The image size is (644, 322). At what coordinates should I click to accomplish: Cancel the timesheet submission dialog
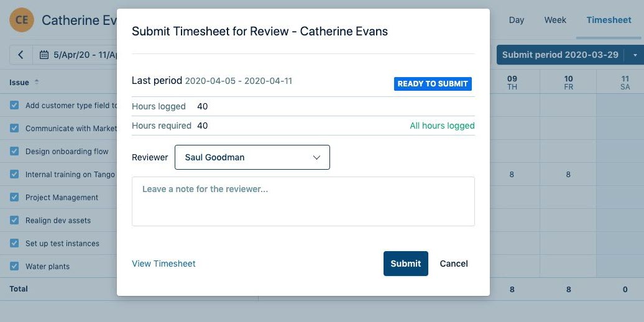point(454,264)
